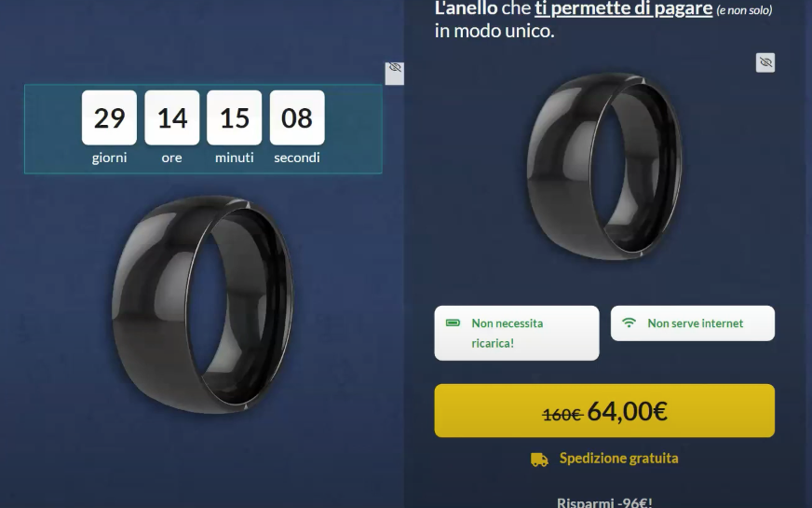Click the 'L'anello' headline text

467,8
